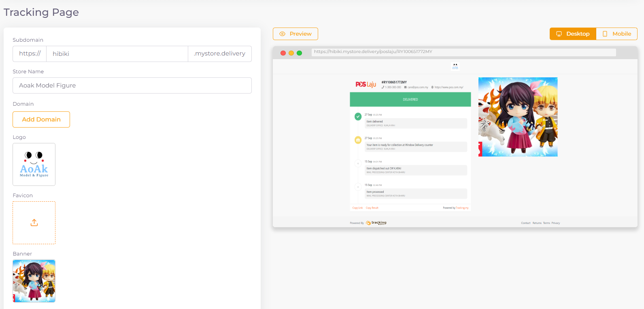Image resolution: width=644 pixels, height=309 pixels.
Task: Click the Item dispatched out CW K.KRAI entry
Action: [x=416, y=170]
